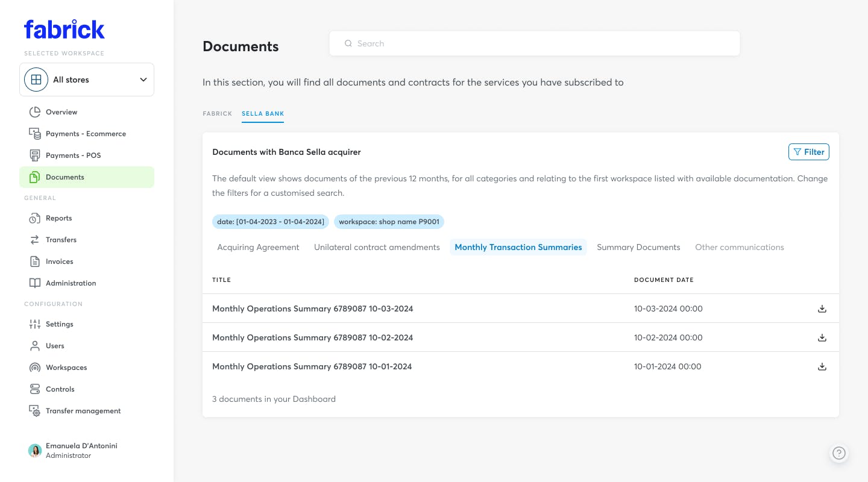Image resolution: width=868 pixels, height=482 pixels.
Task: Click the All stores grid icon
Action: pyautogui.click(x=36, y=80)
